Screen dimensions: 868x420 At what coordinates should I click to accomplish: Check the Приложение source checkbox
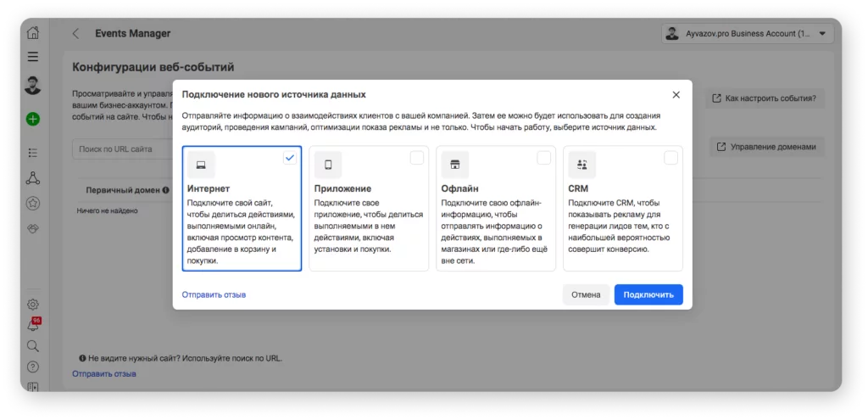(x=417, y=158)
